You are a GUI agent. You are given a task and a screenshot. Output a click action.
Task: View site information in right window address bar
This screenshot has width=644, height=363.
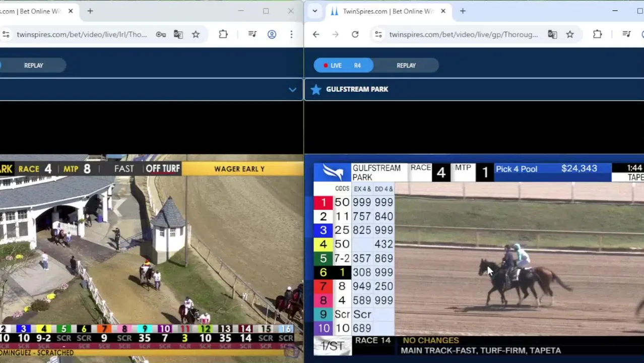click(378, 34)
